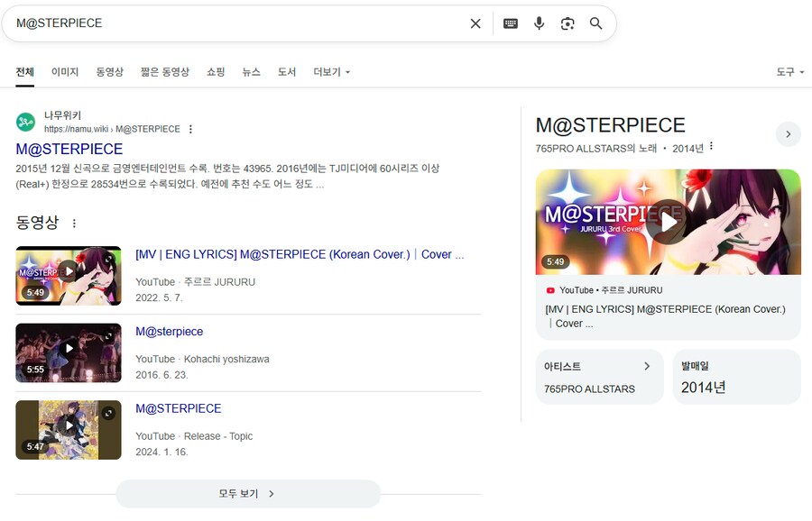Open the three-dot menu next to the namu.wiki URL
Screen dimensions: 812x521
point(190,129)
